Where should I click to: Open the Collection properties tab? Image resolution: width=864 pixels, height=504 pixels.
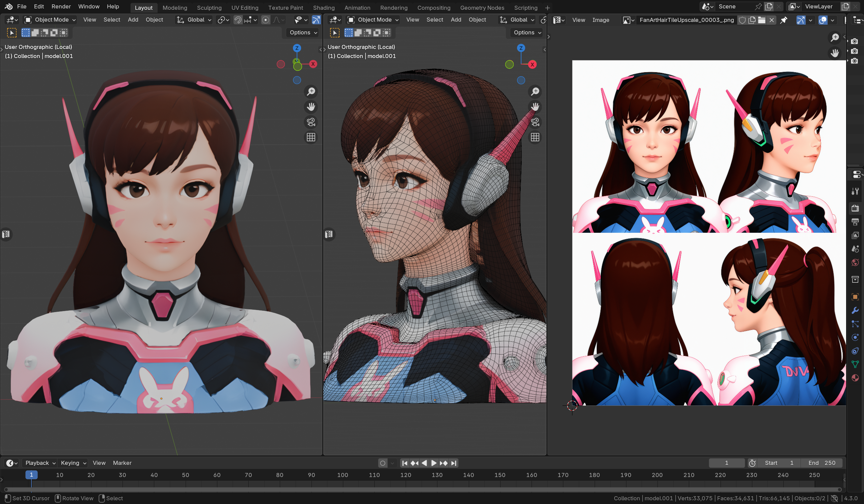[855, 279]
